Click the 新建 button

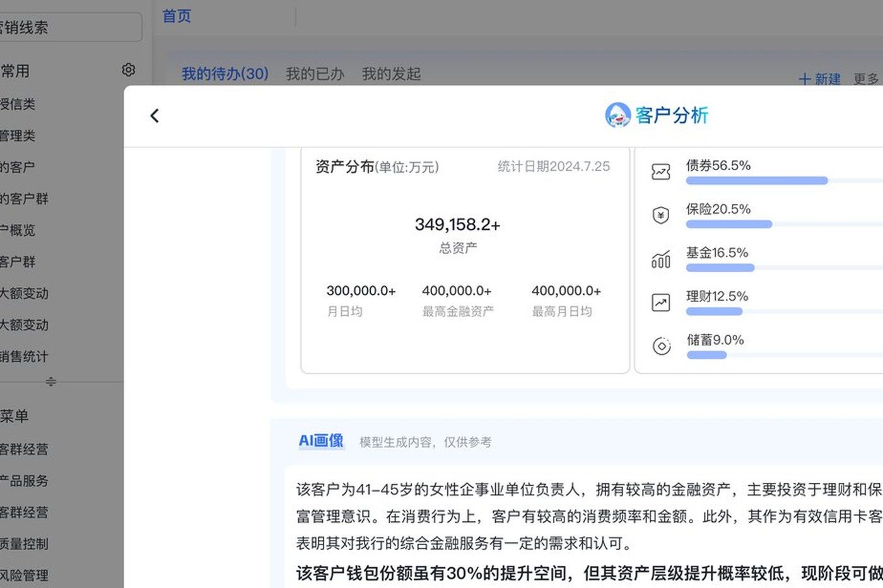819,79
